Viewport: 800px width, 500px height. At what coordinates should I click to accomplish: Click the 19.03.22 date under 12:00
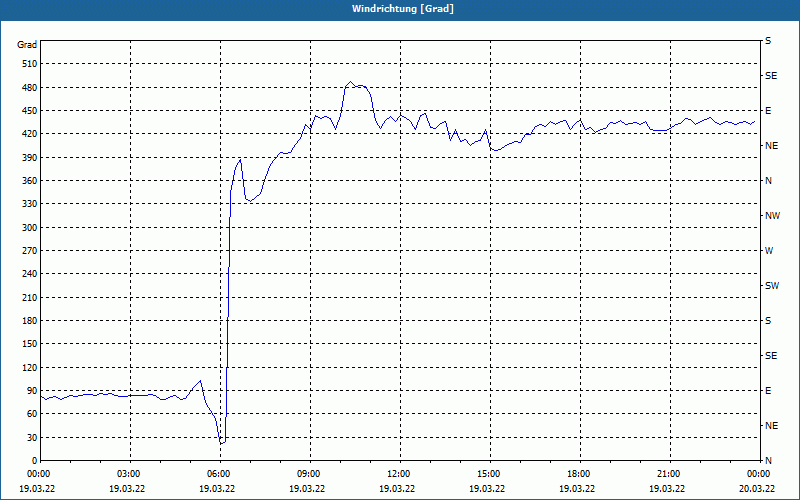click(x=397, y=489)
